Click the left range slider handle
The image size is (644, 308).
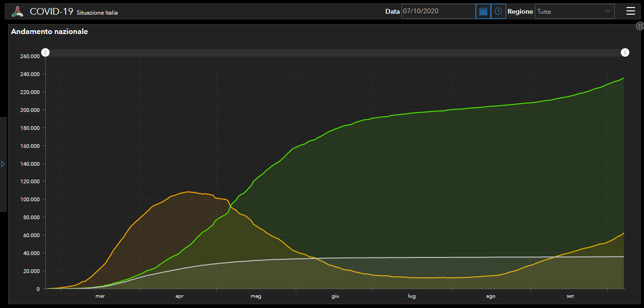point(45,52)
